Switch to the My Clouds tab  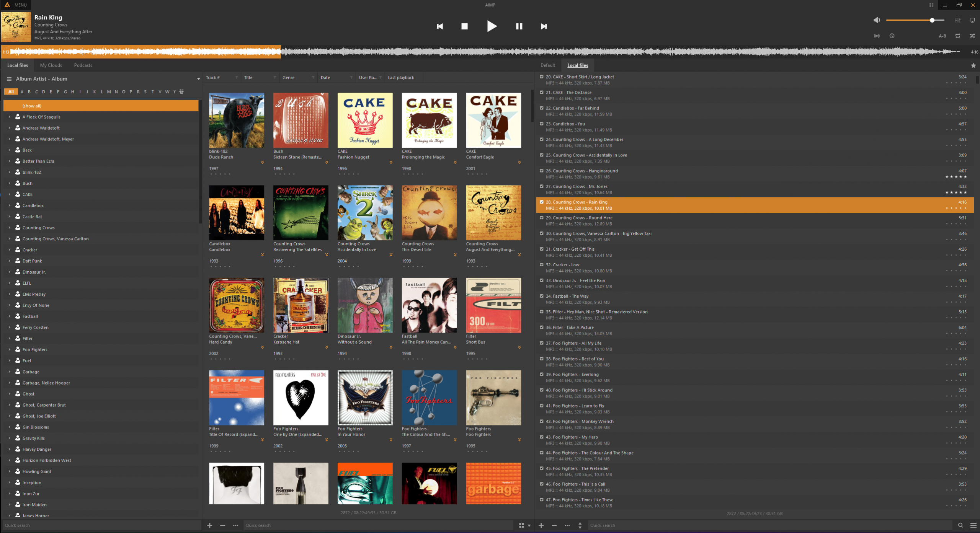click(x=51, y=65)
